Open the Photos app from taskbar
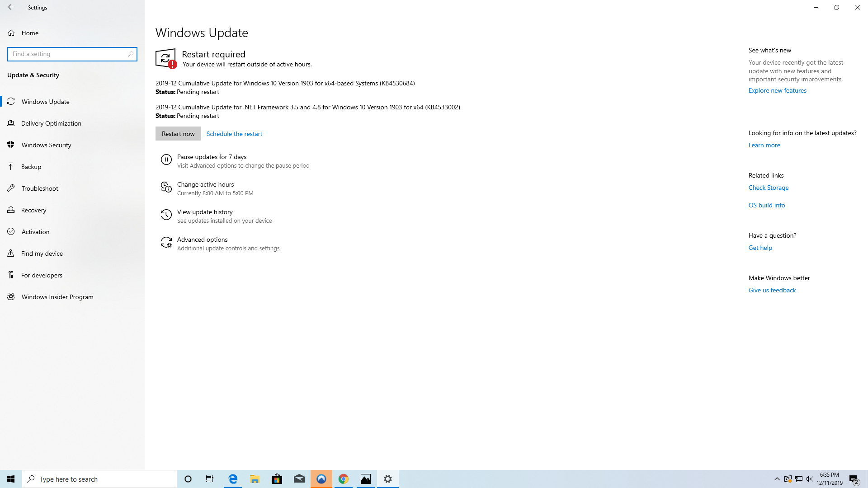Screen dimensions: 868x488 (x=366, y=479)
